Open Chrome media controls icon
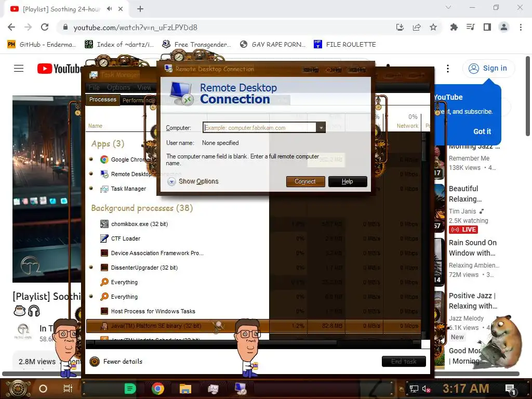Screen dimensions: 532x399 click(x=471, y=27)
